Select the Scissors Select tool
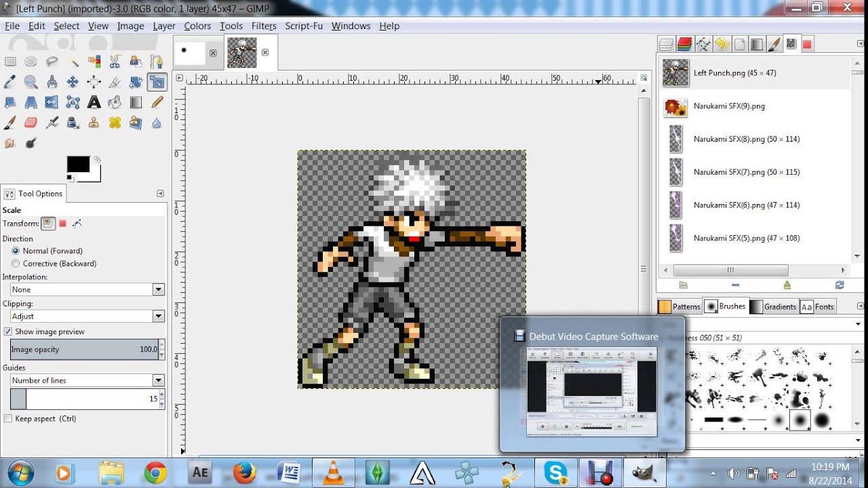This screenshot has width=868, height=488. point(115,61)
